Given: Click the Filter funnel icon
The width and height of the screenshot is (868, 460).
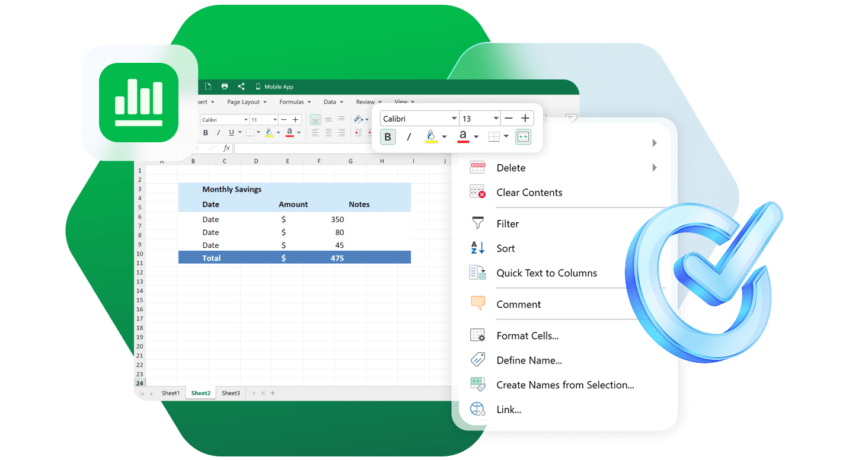Looking at the screenshot, I should tap(477, 223).
